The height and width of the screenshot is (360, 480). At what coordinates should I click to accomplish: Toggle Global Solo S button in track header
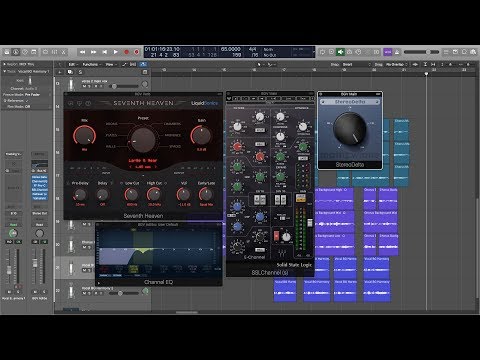(x=80, y=72)
